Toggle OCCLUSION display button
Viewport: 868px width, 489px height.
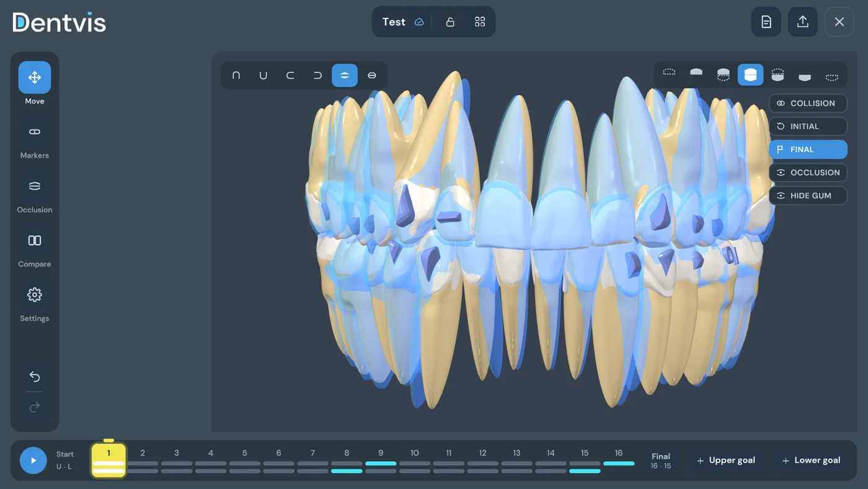coord(808,173)
